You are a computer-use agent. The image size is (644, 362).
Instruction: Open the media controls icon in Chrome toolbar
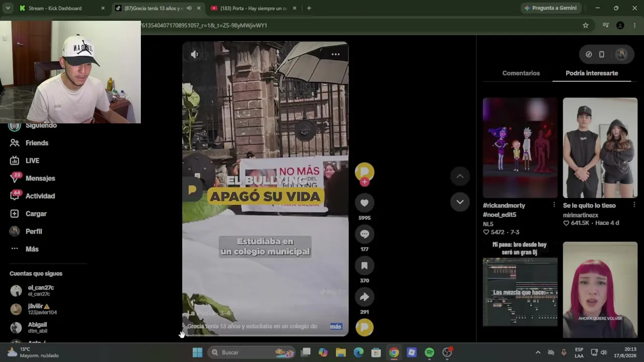pyautogui.click(x=606, y=25)
